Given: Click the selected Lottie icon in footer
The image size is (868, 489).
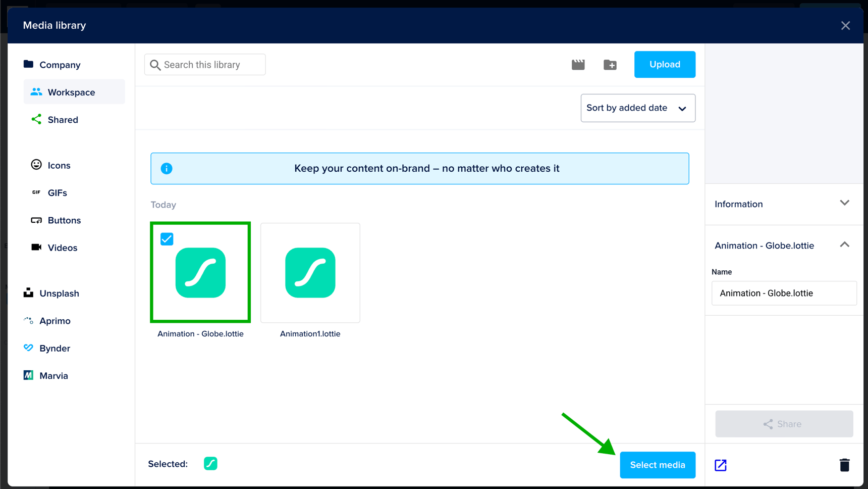Looking at the screenshot, I should 210,464.
